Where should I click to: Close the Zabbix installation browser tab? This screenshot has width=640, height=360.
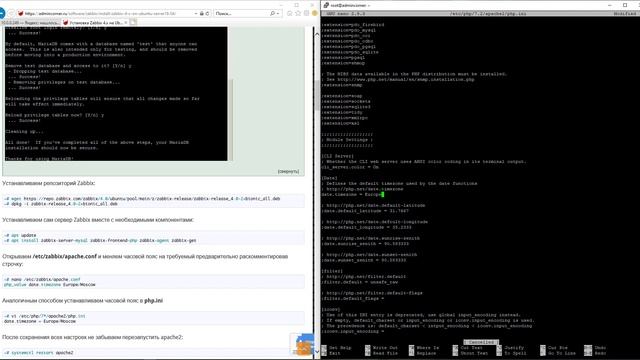pyautogui.click(x=126, y=22)
